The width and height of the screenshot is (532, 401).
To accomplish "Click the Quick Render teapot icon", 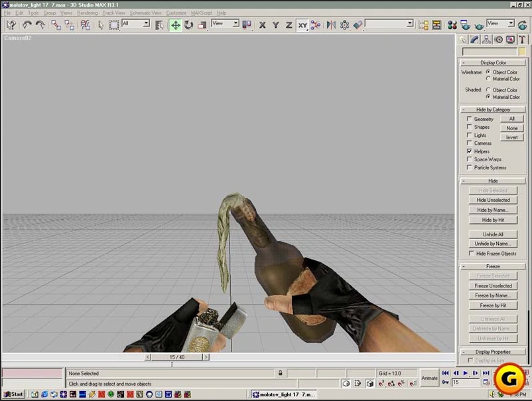I will (x=479, y=25).
